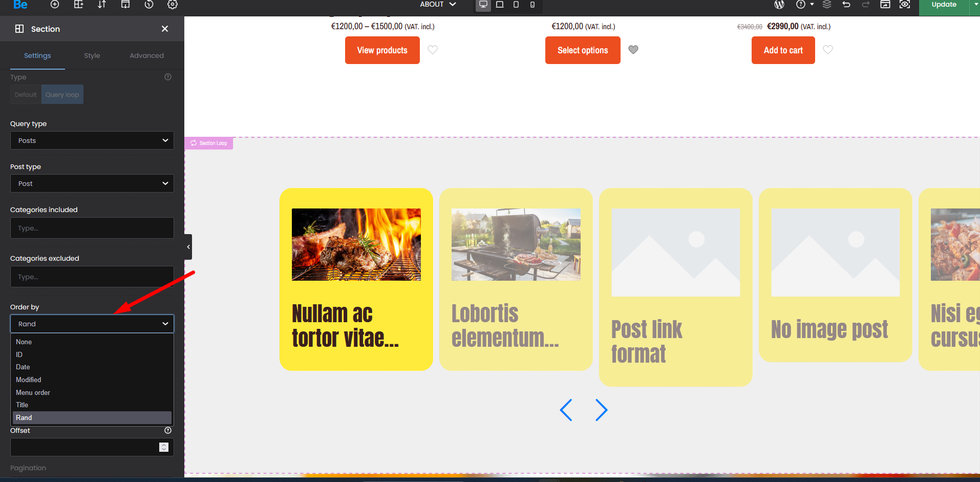Open the navigator layers icon

[827, 5]
